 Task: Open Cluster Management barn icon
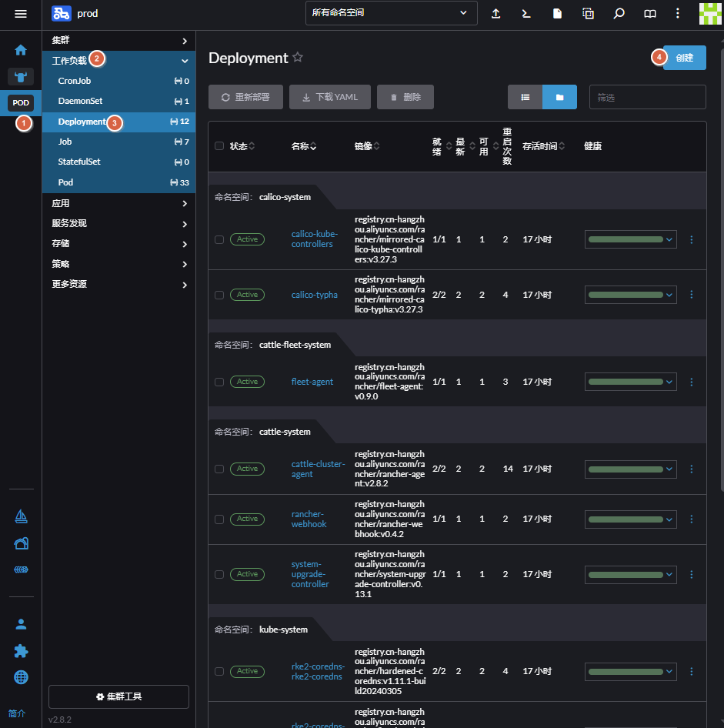[21, 543]
